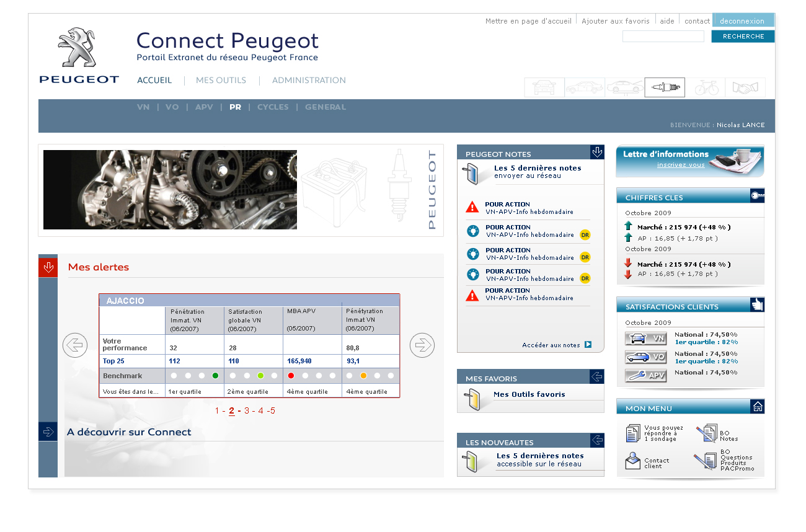Viewport: 806px width, 532px height.
Task: Collapse Peugeot Notes with its arrow icon
Action: [597, 152]
